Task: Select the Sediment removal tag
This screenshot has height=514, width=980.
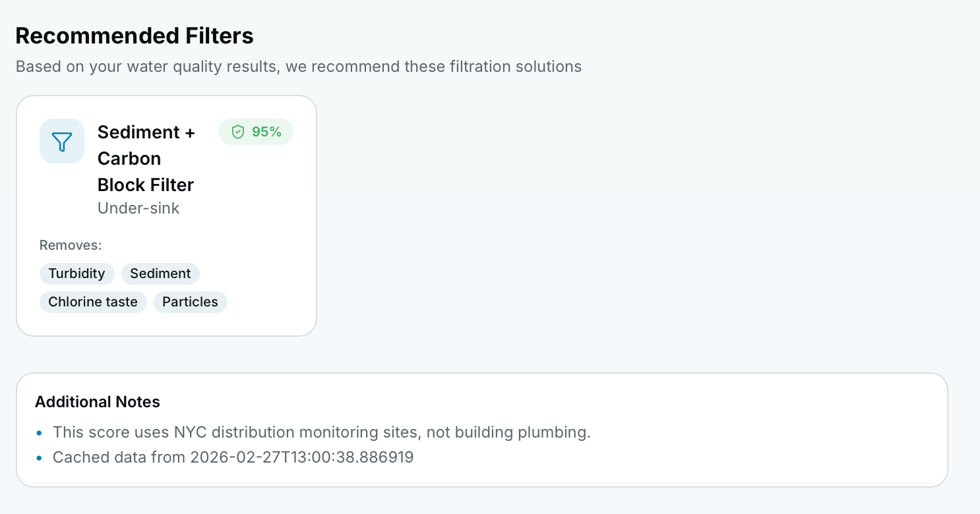Action: point(160,273)
